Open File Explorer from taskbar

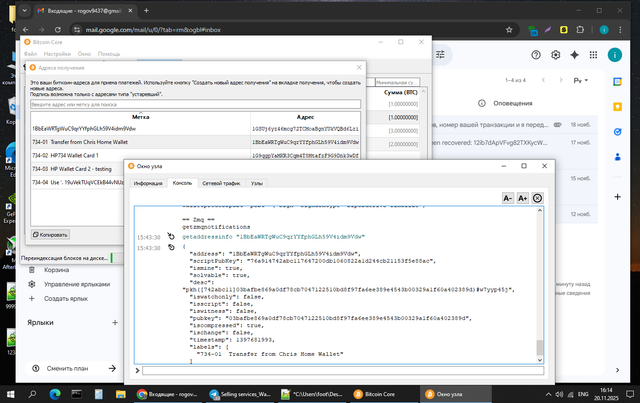(120, 394)
